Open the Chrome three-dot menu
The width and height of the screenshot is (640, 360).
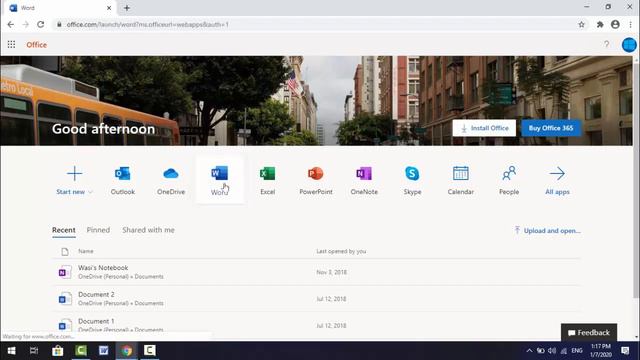click(631, 24)
